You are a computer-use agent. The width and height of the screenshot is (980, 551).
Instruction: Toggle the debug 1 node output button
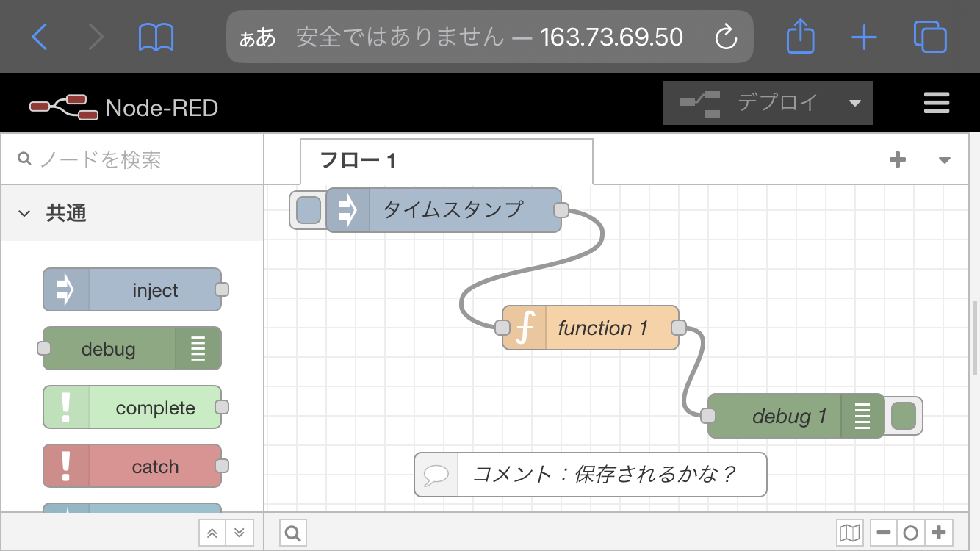pos(903,416)
